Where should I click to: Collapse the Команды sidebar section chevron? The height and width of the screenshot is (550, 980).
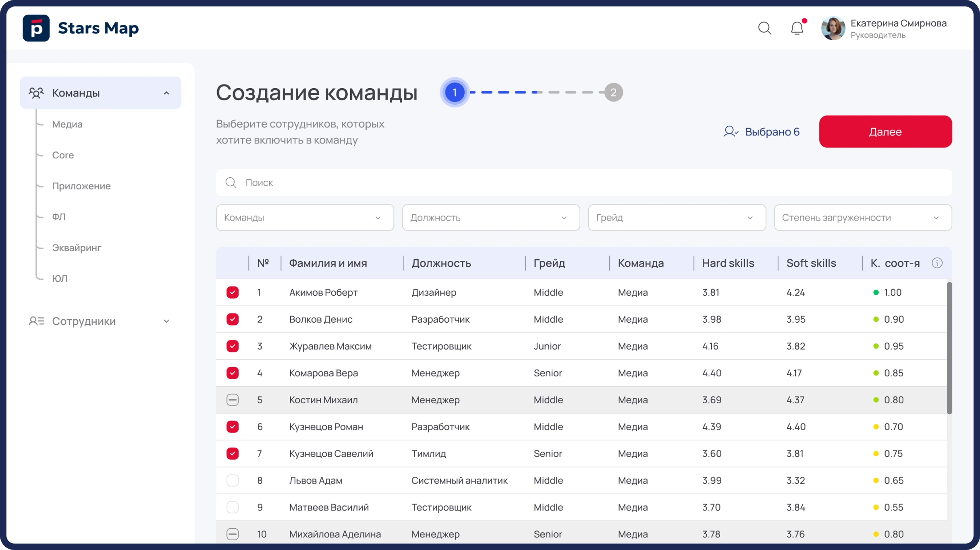coord(166,93)
